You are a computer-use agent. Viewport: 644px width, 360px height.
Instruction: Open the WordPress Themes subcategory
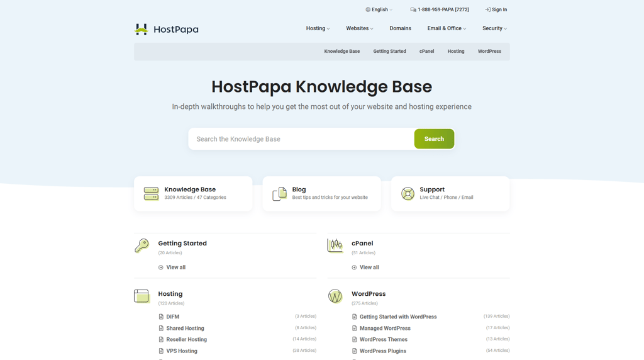pyautogui.click(x=384, y=339)
